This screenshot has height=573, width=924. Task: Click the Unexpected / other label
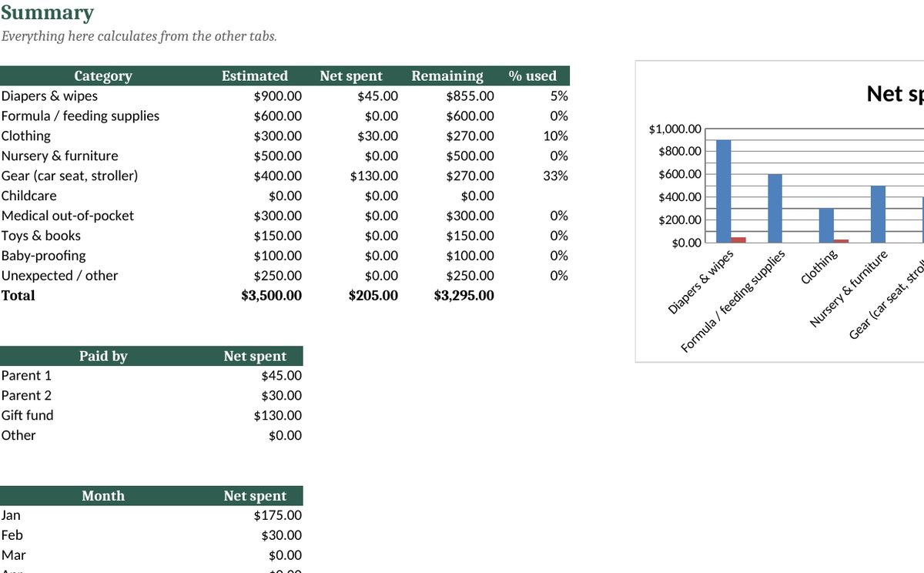click(59, 276)
